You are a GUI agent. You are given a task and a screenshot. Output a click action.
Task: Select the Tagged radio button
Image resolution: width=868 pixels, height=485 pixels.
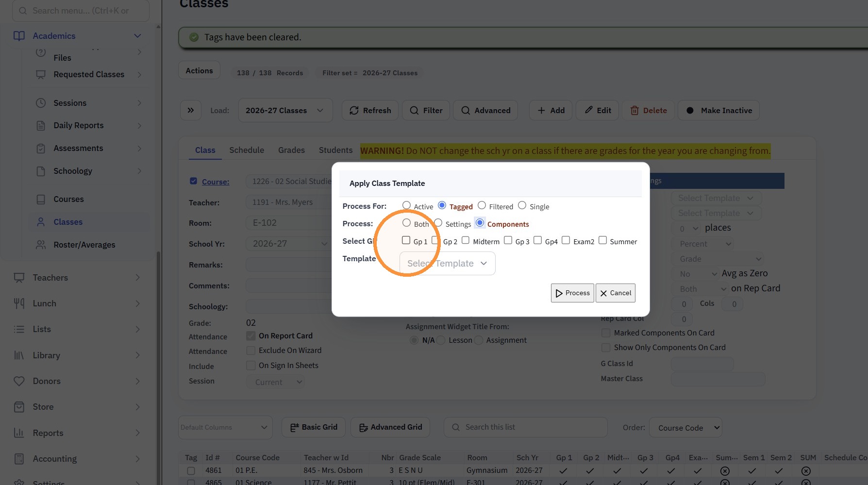point(442,206)
